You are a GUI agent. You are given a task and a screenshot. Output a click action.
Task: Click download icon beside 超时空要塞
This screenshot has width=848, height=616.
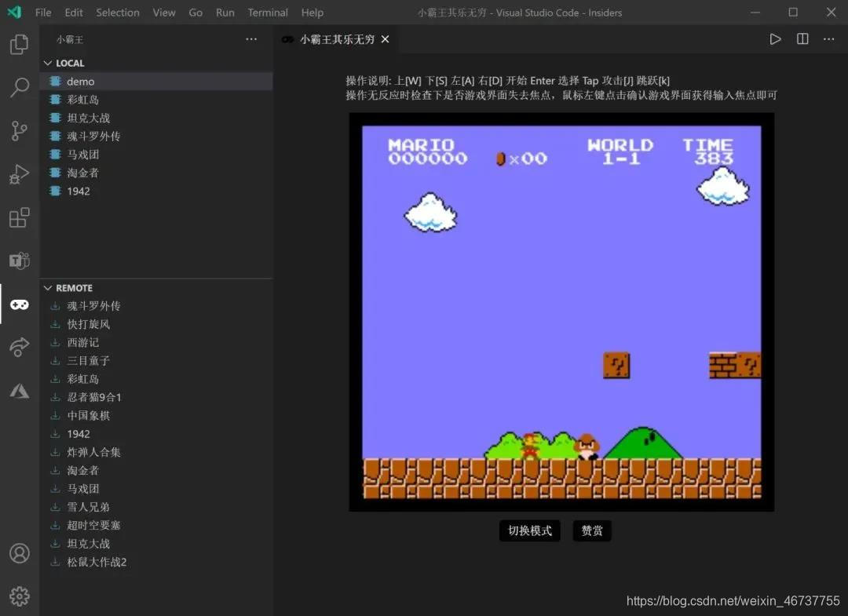pos(55,525)
